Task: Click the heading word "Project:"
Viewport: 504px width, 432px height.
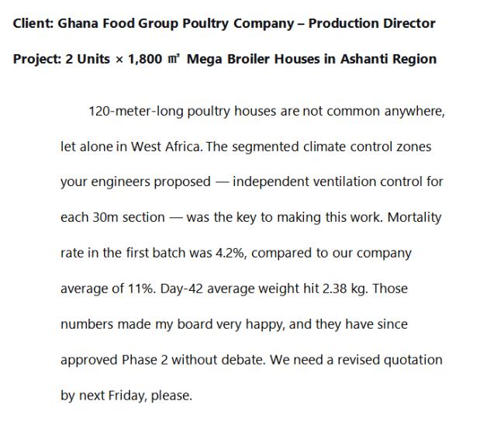Action: [x=37, y=59]
